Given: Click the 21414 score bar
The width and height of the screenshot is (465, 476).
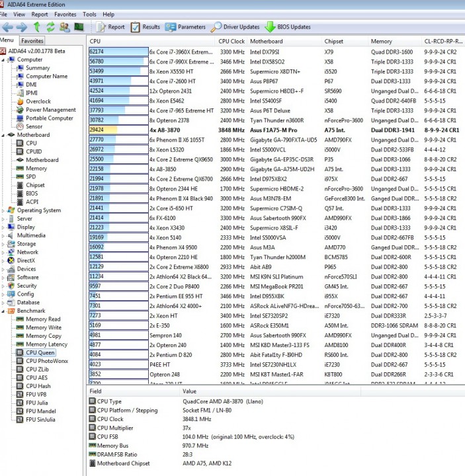Looking at the screenshot, I should pyautogui.click(x=118, y=218).
